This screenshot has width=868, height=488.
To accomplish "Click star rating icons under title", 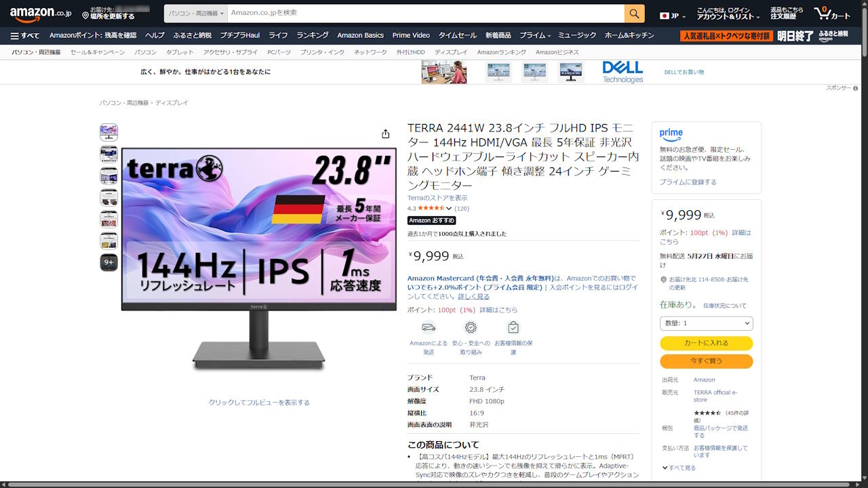I will click(x=431, y=208).
